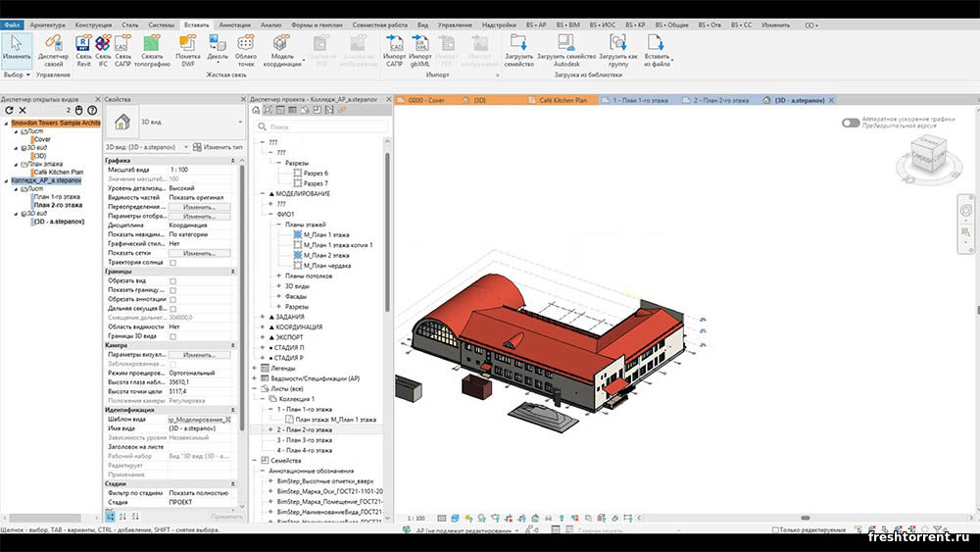Click Load Family (Загрузить семейство) icon

point(518,43)
